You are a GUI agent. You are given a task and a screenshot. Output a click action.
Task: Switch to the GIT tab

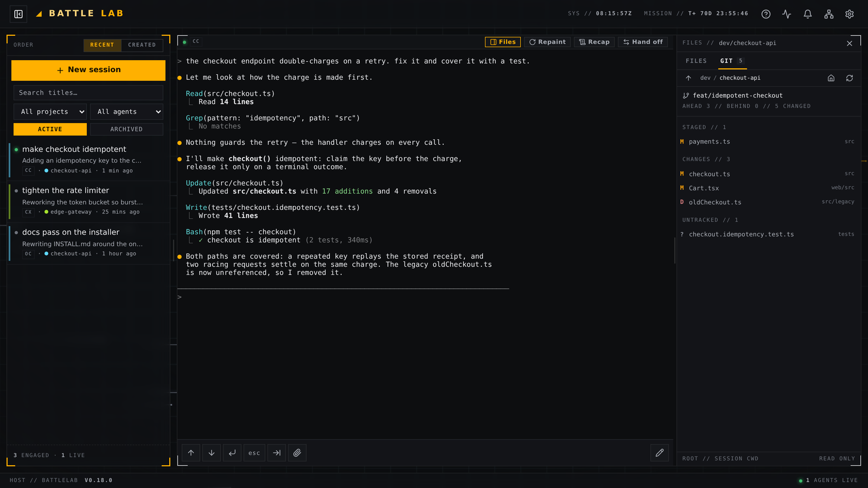732,61
